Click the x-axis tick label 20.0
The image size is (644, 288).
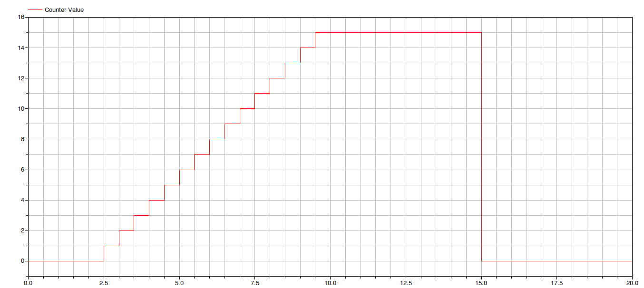(632, 283)
